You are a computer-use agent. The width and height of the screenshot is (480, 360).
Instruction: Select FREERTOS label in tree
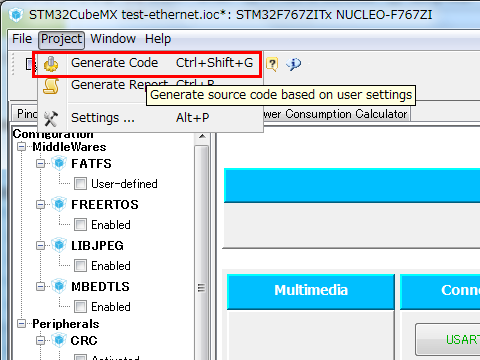coord(105,205)
